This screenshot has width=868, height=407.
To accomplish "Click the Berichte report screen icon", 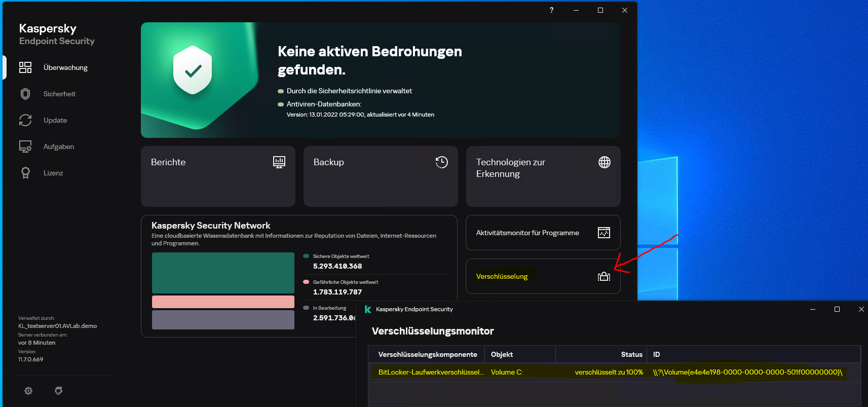I will click(x=279, y=162).
